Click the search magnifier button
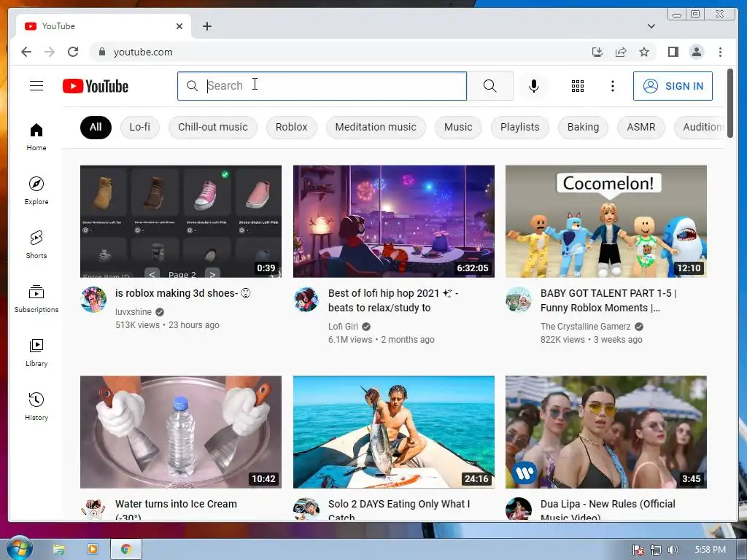This screenshot has width=747, height=560. (489, 86)
